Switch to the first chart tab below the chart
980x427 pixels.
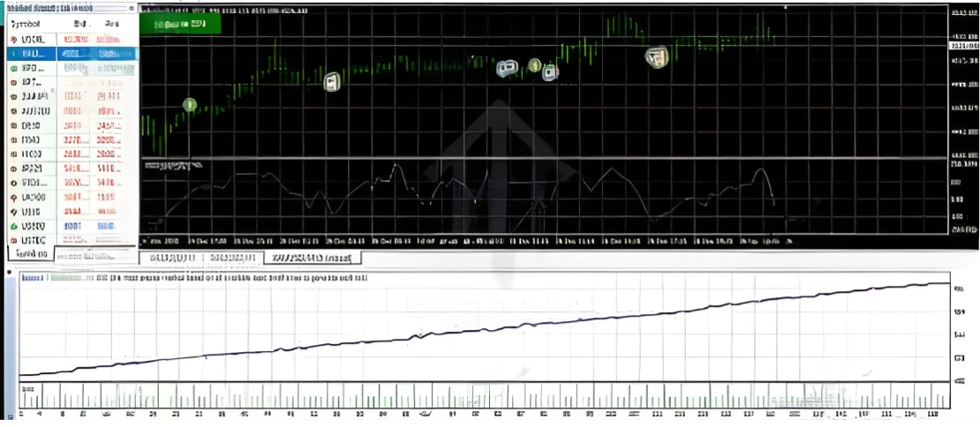(x=170, y=258)
